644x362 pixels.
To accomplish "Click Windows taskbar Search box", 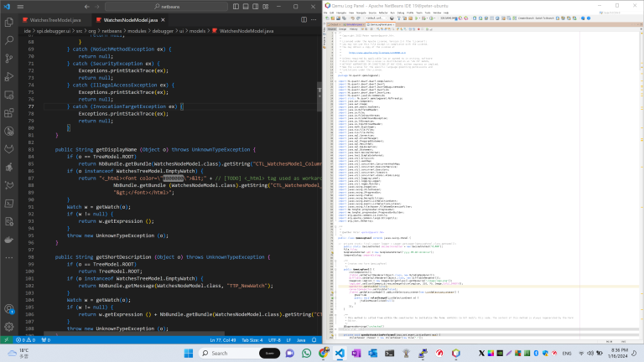I will point(240,353).
